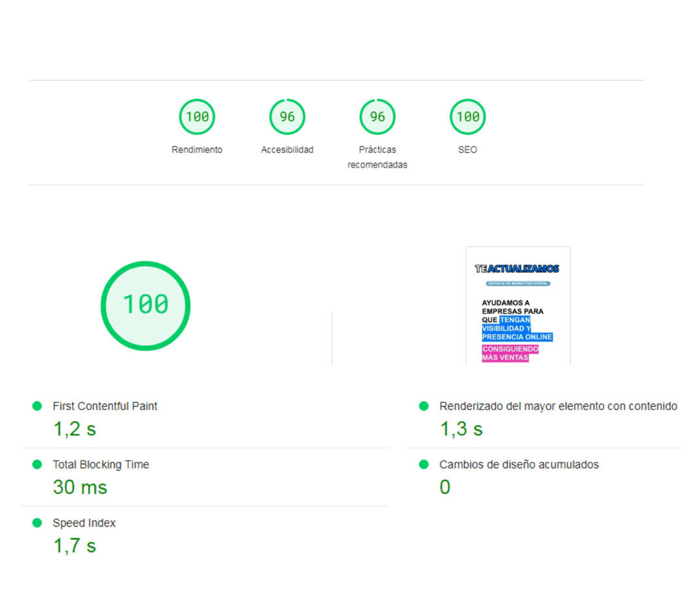The width and height of the screenshot is (700, 605).
Task: Select the Accesibilidad score circle
Action: (287, 117)
